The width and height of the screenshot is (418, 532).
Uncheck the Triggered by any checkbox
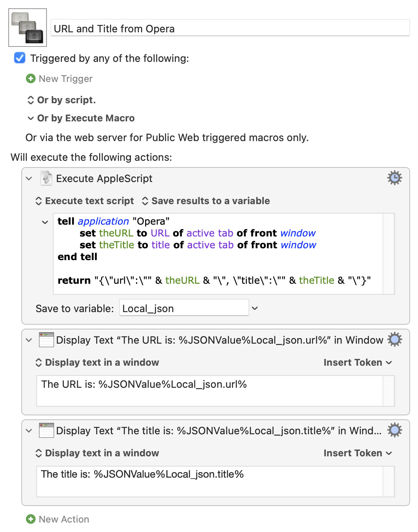point(20,58)
